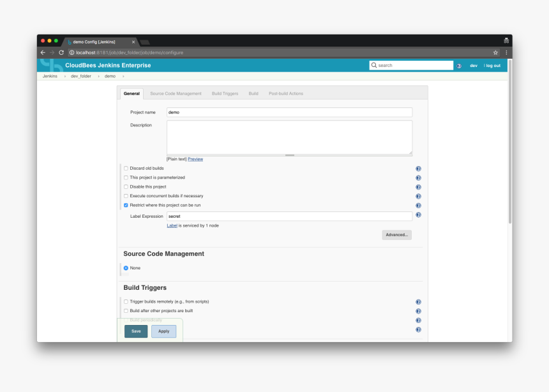549x392 pixels.
Task: Save the job configuration
Action: pyautogui.click(x=136, y=331)
